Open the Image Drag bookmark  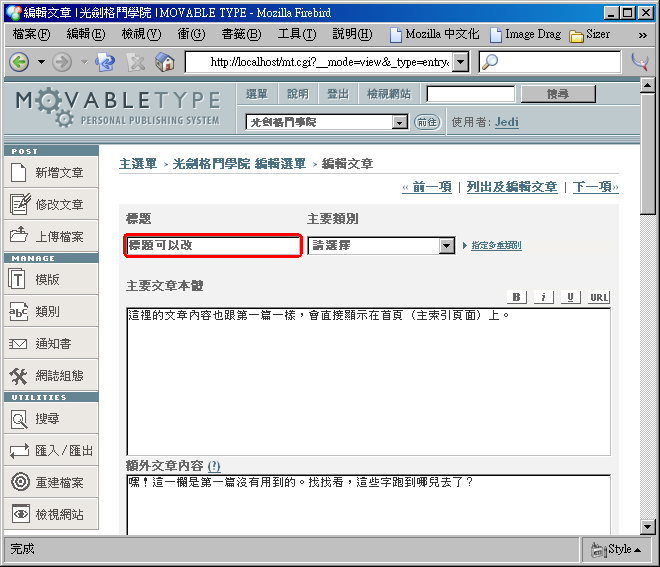pos(526,34)
